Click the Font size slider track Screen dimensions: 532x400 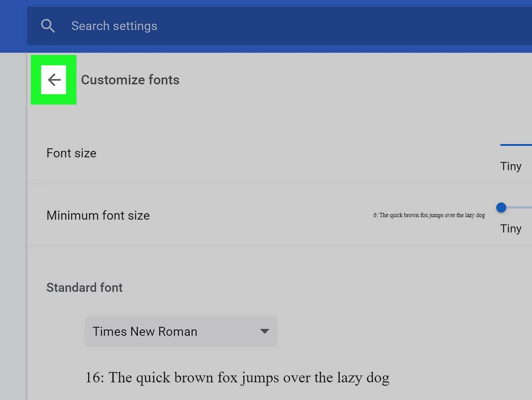pyautogui.click(x=516, y=145)
